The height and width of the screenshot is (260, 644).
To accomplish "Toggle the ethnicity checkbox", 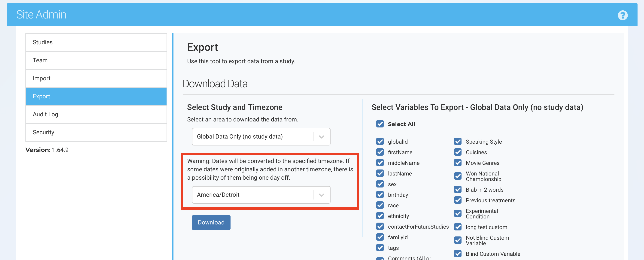I will [x=380, y=216].
